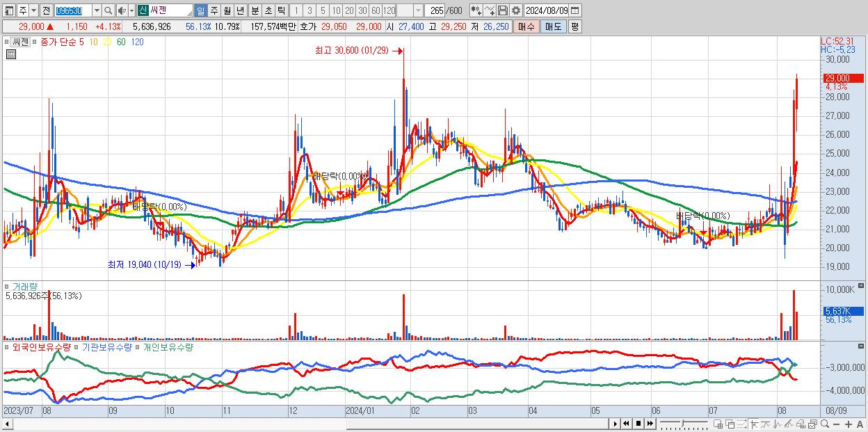Image resolution: width=868 pixels, height=432 pixels.
Task: Select the 일 daily chart period toggle
Action: coord(200,10)
